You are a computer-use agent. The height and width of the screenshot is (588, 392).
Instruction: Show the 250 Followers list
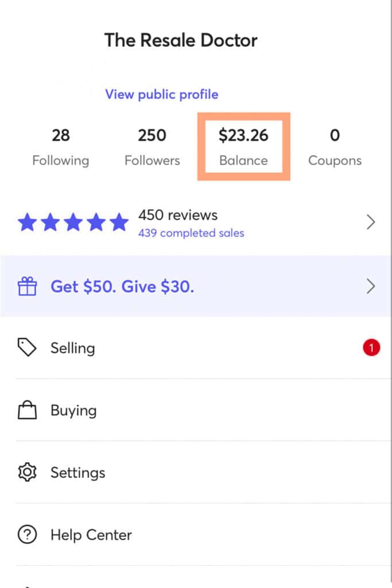point(152,146)
